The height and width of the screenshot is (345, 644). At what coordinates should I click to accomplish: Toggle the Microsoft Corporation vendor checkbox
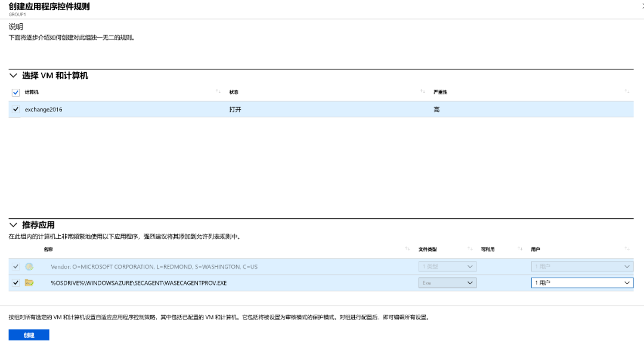16,266
